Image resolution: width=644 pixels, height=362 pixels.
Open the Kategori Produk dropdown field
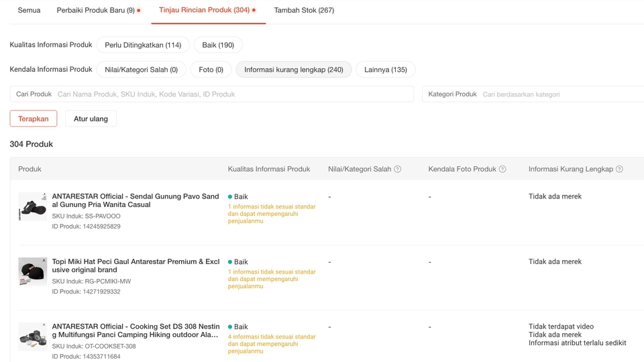[x=533, y=94]
